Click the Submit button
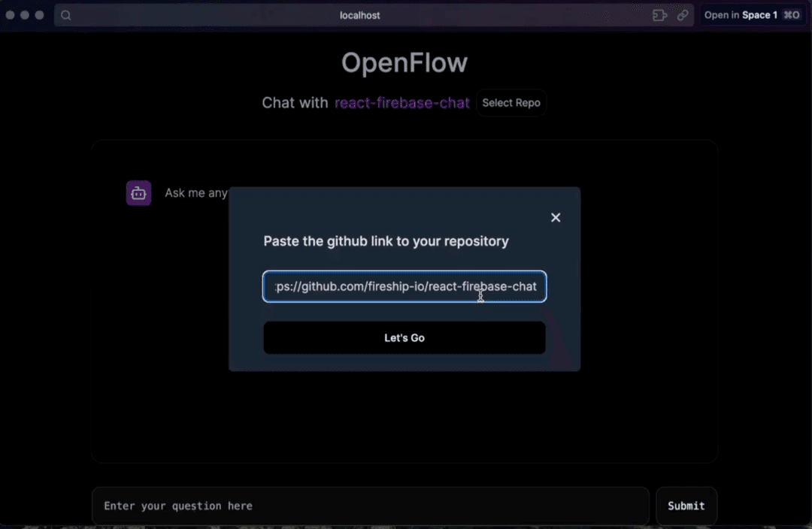812x529 pixels. 686,506
